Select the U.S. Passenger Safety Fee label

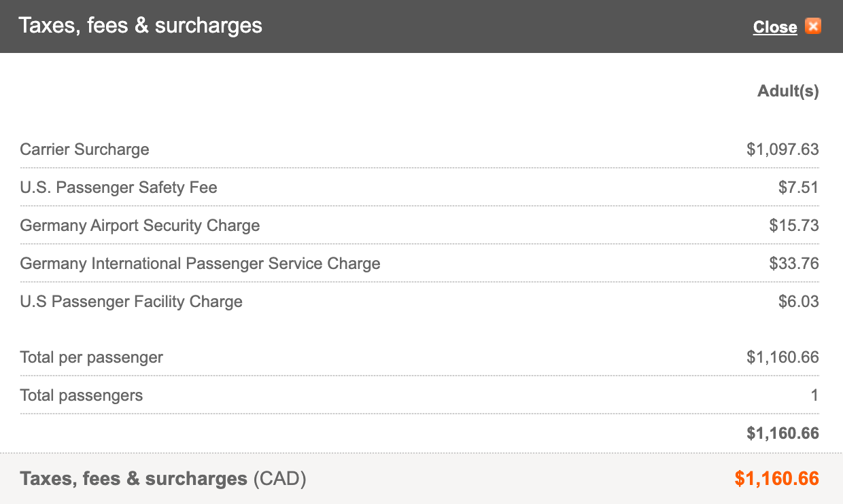(118, 187)
